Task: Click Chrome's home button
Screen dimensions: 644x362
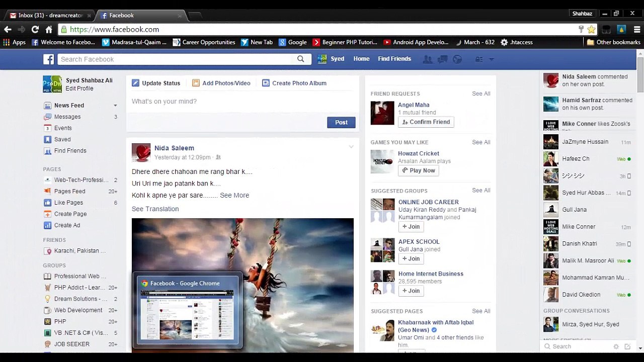Action: (49, 29)
